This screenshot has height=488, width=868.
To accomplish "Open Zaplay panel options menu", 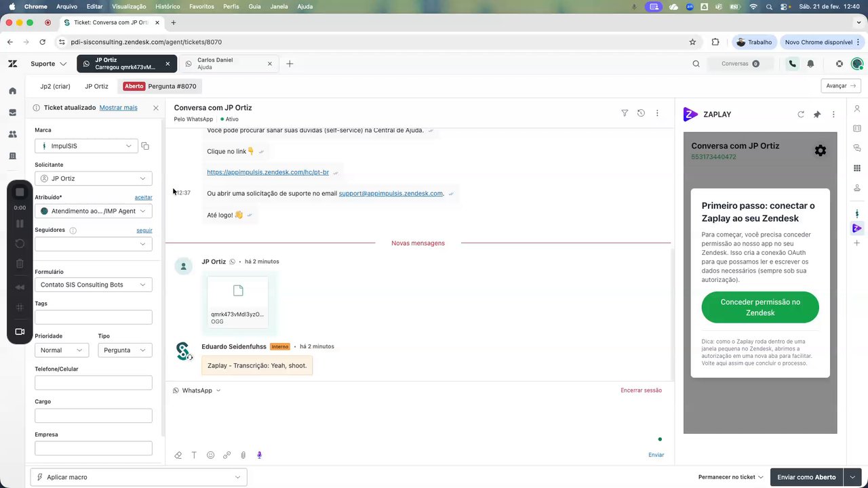I will pos(833,115).
